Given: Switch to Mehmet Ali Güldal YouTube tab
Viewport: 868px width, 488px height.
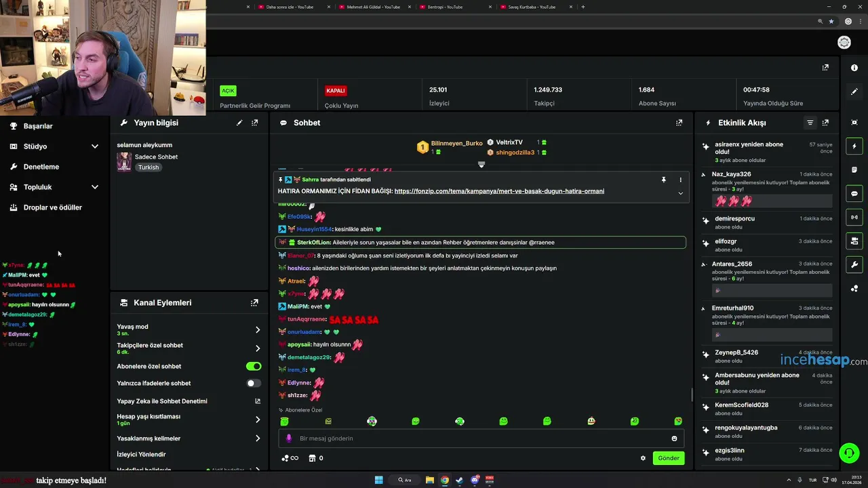Looking at the screenshot, I should [373, 7].
